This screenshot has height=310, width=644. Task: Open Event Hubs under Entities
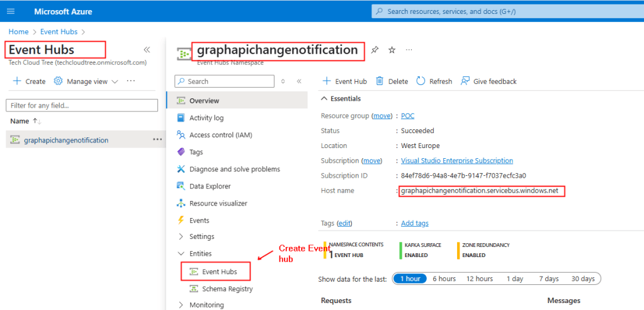(219, 272)
